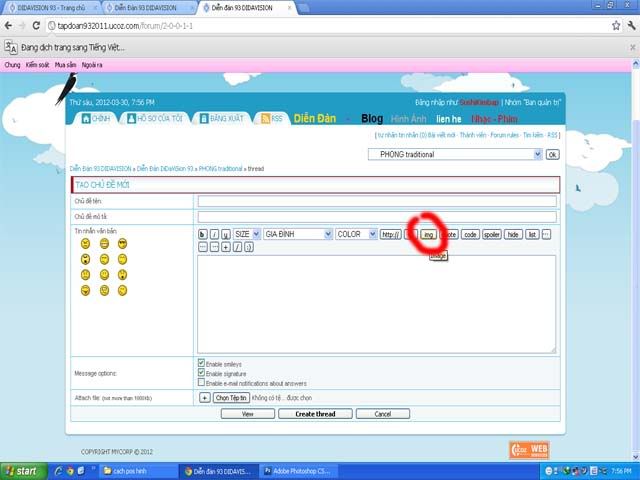The height and width of the screenshot is (480, 640).
Task: Bookmark the page with the star icon
Action: 616,26
